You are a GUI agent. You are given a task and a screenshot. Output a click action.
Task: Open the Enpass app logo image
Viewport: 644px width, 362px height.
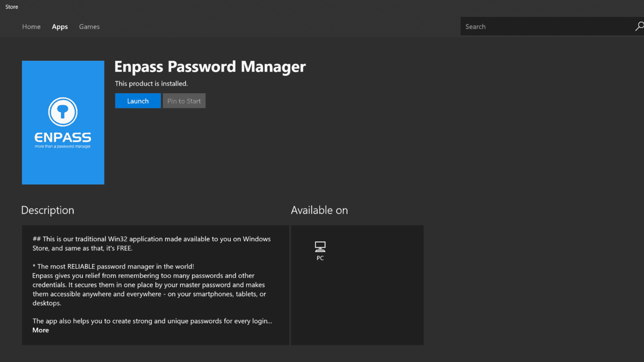(63, 123)
